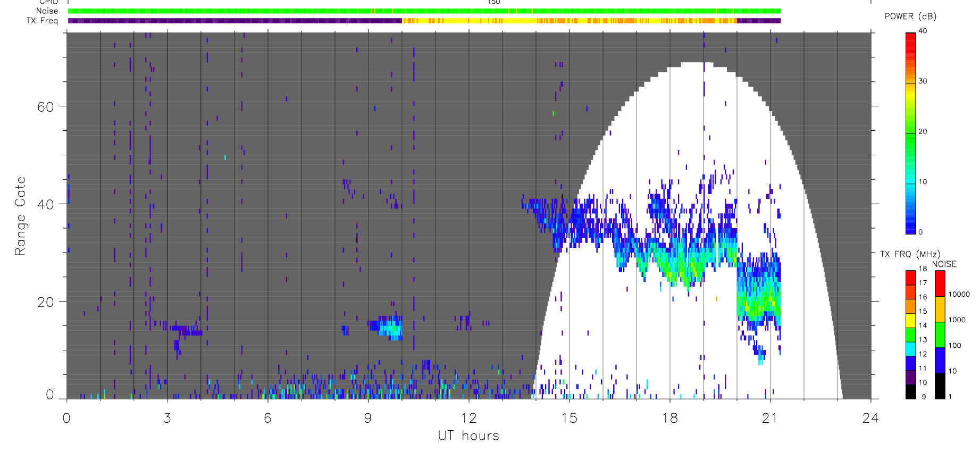Click the POWER (dB) legend title
The height and width of the screenshot is (452, 980).
pos(910,16)
